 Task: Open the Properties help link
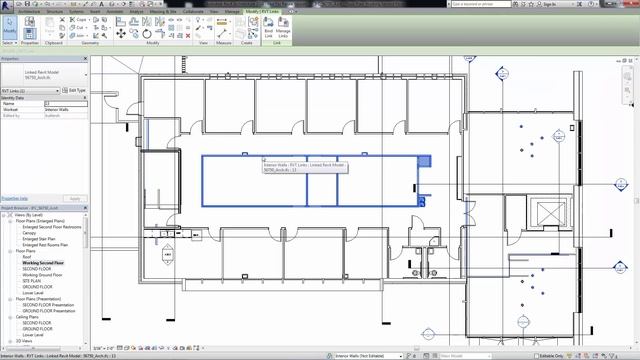point(15,198)
